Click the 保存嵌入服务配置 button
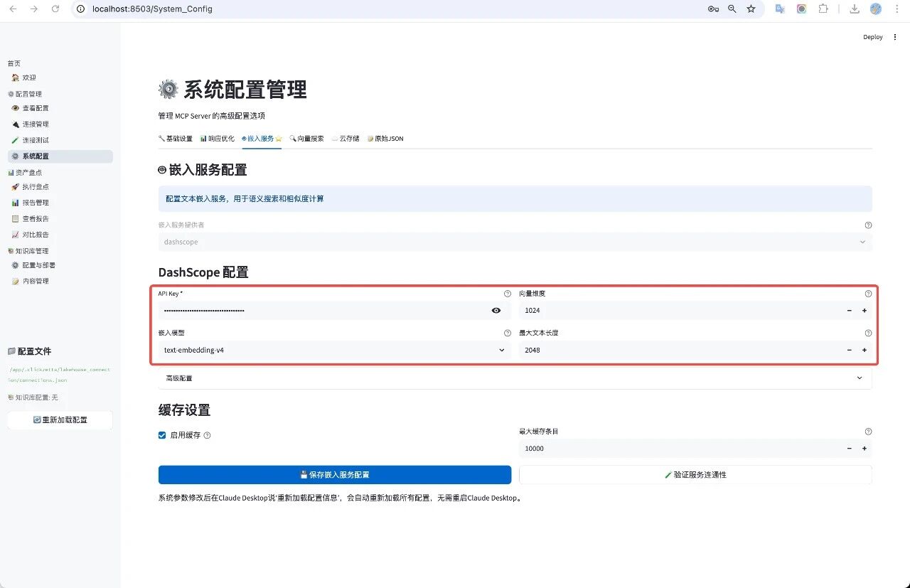Viewport: 910px width, 588px height. point(334,475)
